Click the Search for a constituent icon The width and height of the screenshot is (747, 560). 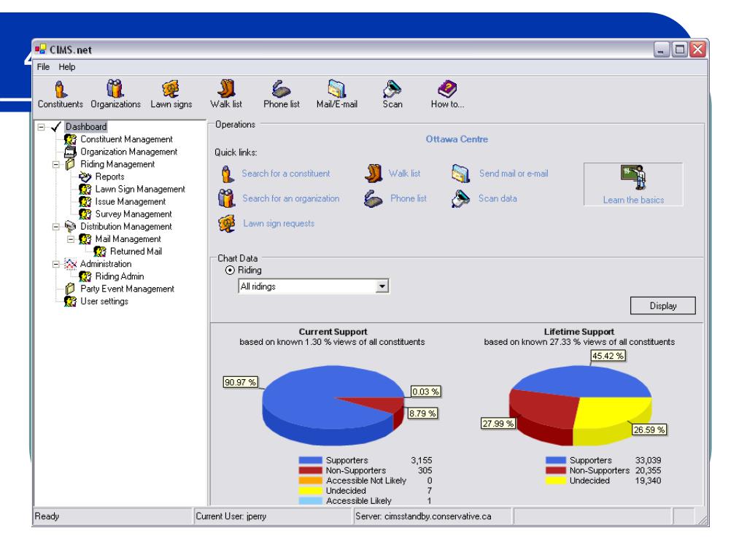[228, 174]
